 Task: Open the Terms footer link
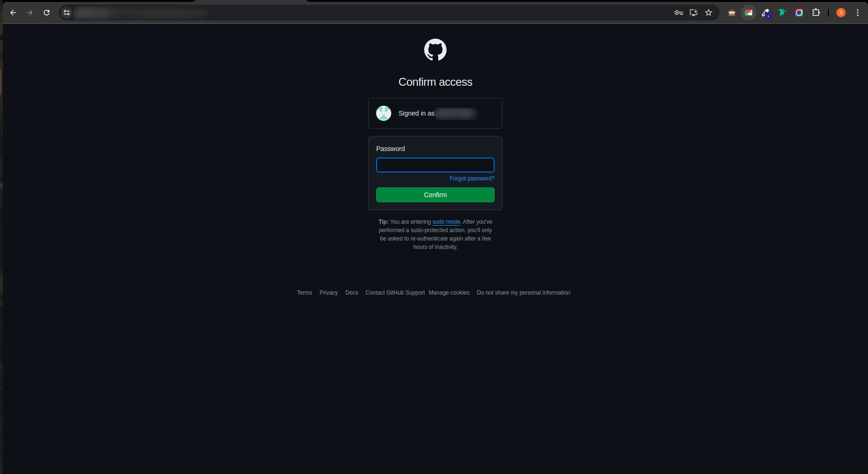click(304, 293)
